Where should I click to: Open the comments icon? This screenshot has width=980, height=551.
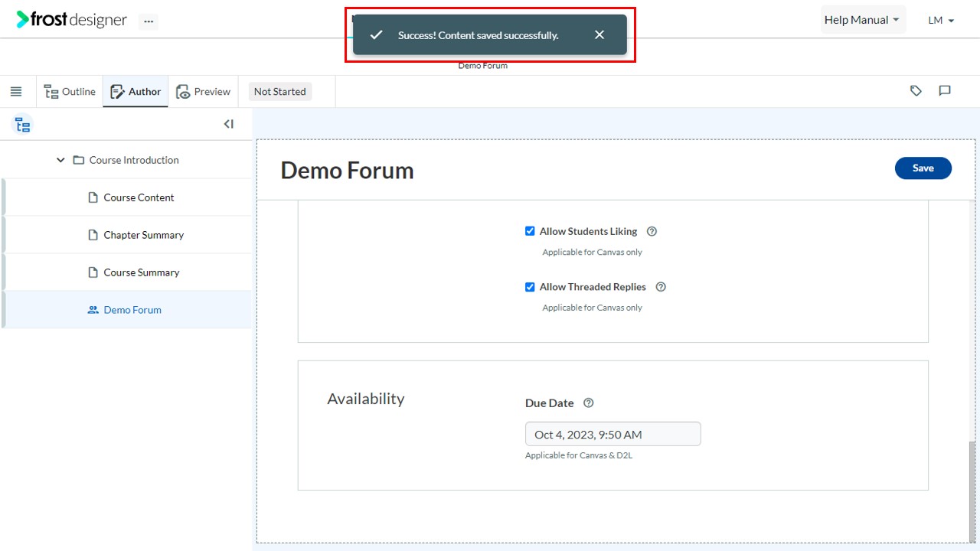[x=945, y=91]
